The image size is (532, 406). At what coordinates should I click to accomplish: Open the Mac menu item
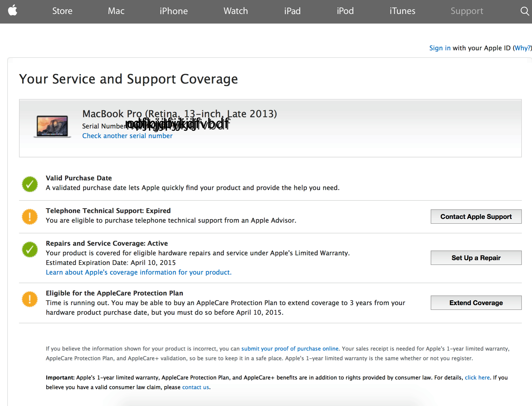tap(116, 11)
